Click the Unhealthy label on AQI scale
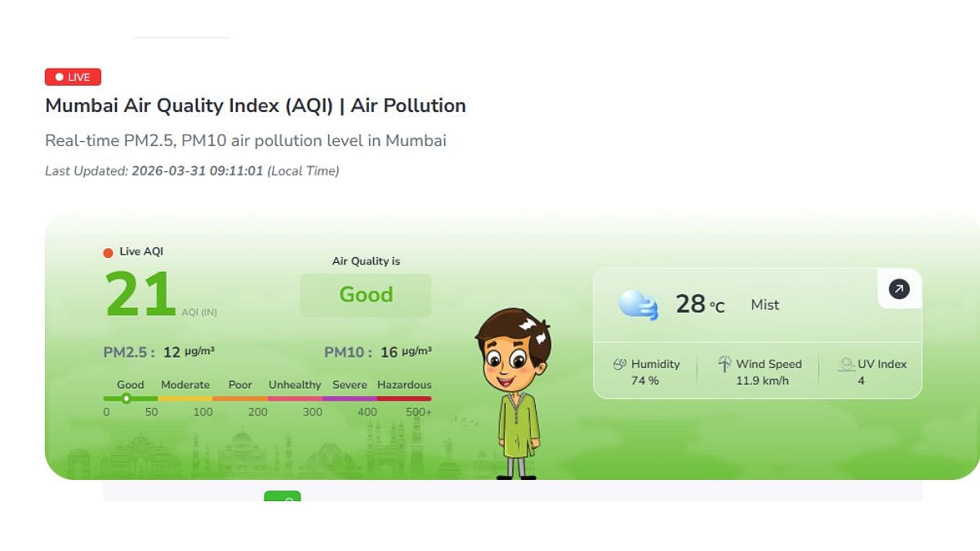This screenshot has height=551, width=980. pyautogui.click(x=295, y=384)
